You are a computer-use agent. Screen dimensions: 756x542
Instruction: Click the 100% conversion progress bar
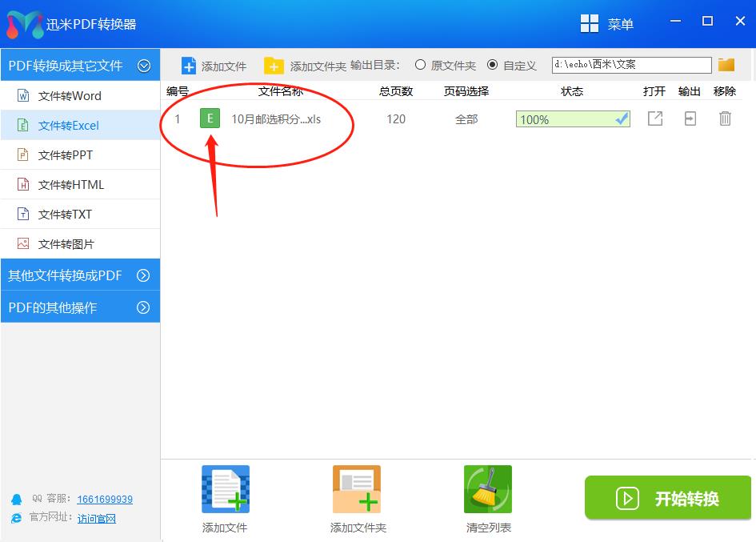[573, 119]
